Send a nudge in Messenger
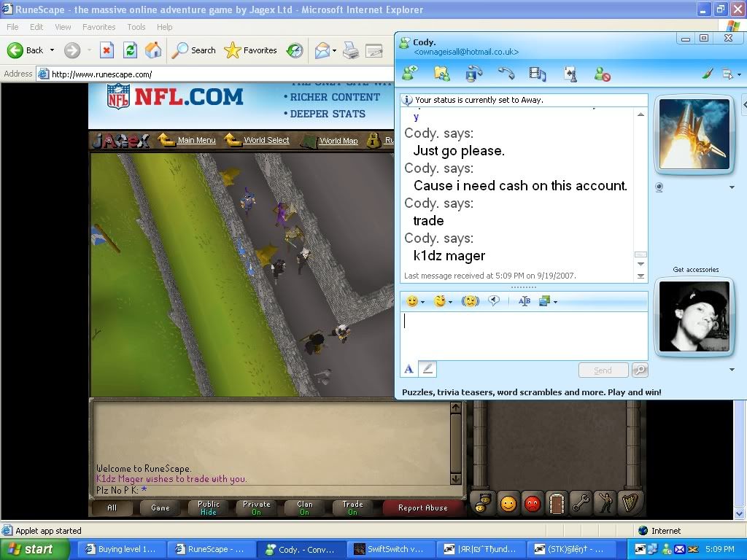Viewport: 747px width, 560px height. point(471,301)
